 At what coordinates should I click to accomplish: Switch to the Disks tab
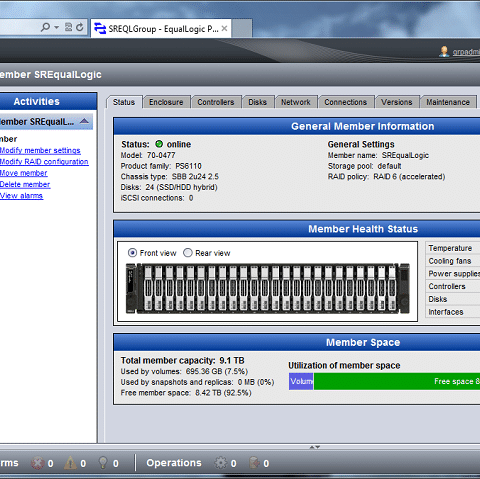(257, 102)
